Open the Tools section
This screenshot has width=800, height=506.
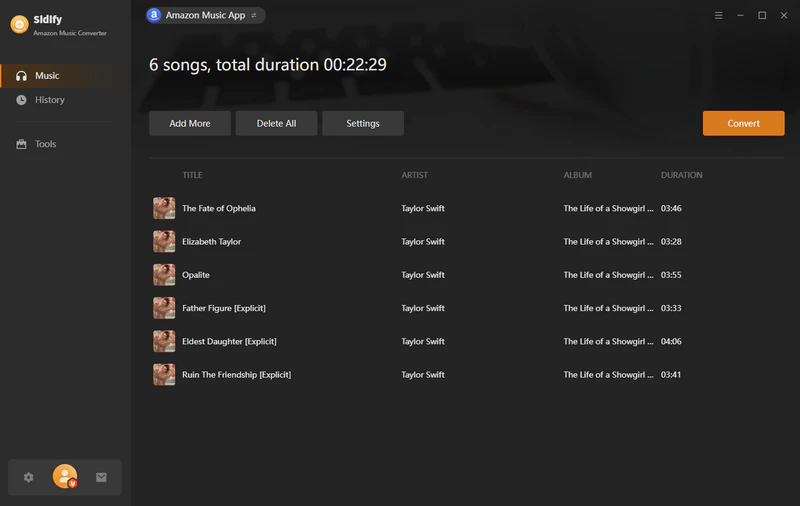point(45,144)
